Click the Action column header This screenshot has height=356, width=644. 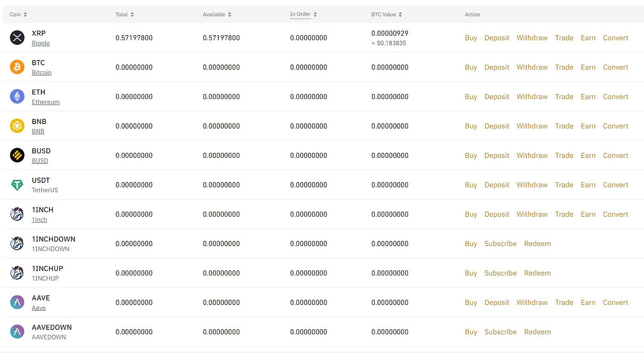tap(472, 15)
